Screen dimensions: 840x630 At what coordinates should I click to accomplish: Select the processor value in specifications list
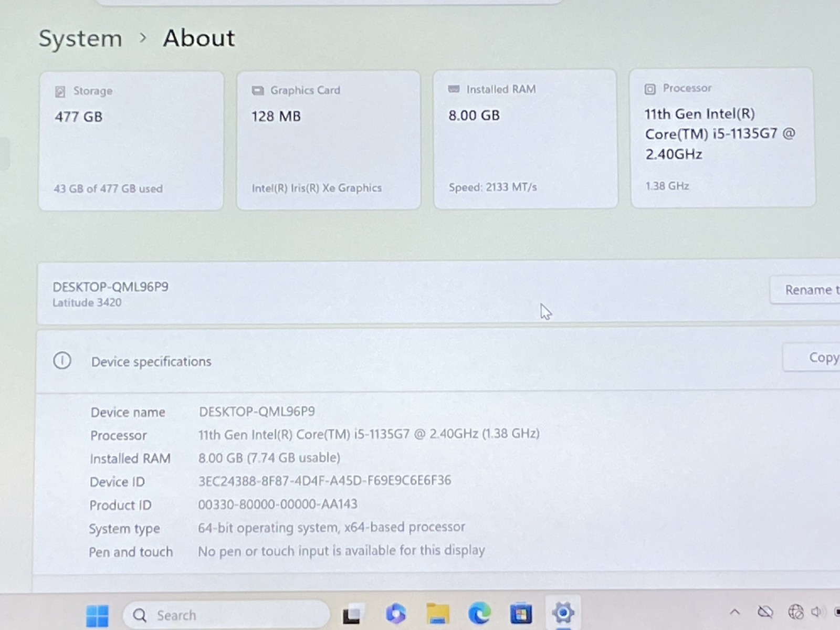(x=369, y=434)
